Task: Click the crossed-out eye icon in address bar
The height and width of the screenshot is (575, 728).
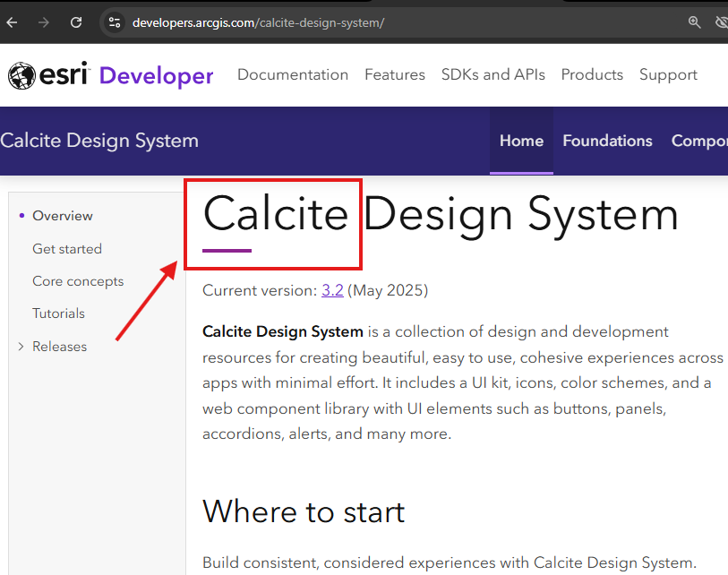Action: [x=721, y=21]
